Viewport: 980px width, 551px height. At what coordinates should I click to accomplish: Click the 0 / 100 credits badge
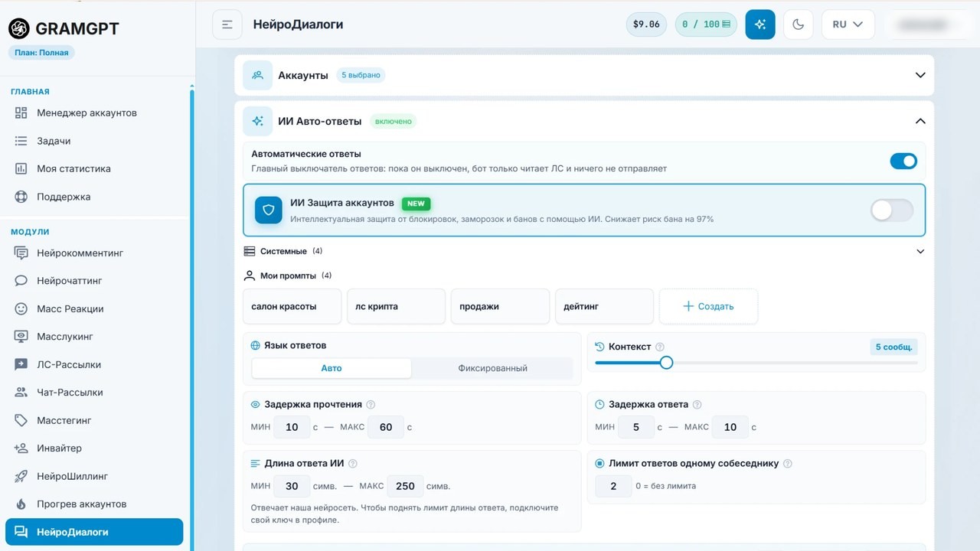click(706, 24)
